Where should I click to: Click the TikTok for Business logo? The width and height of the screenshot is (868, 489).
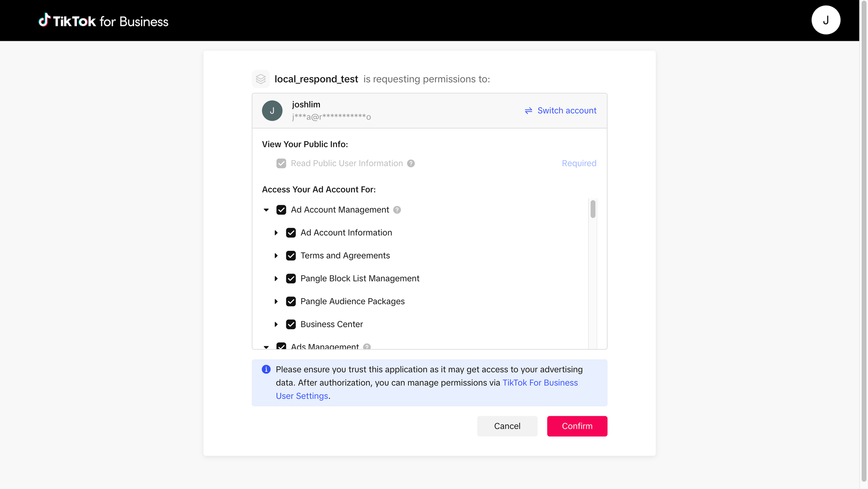(x=103, y=21)
